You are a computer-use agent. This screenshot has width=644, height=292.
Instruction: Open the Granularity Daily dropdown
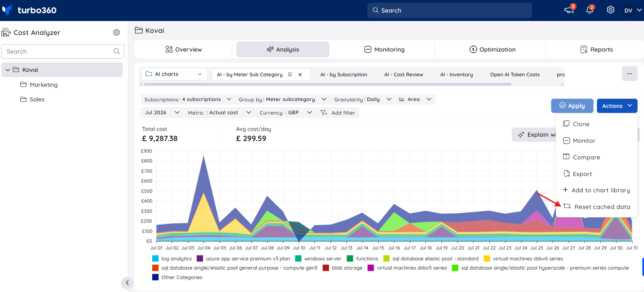363,99
